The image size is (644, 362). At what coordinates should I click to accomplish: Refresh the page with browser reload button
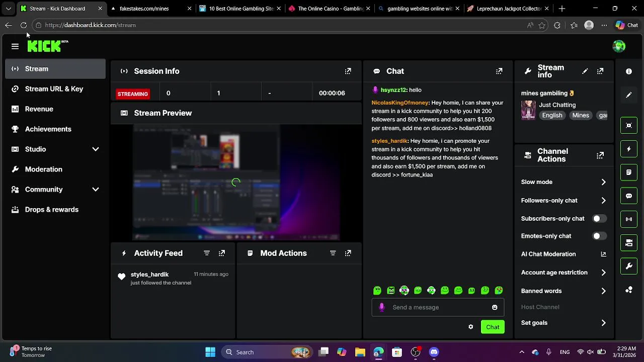click(x=24, y=25)
